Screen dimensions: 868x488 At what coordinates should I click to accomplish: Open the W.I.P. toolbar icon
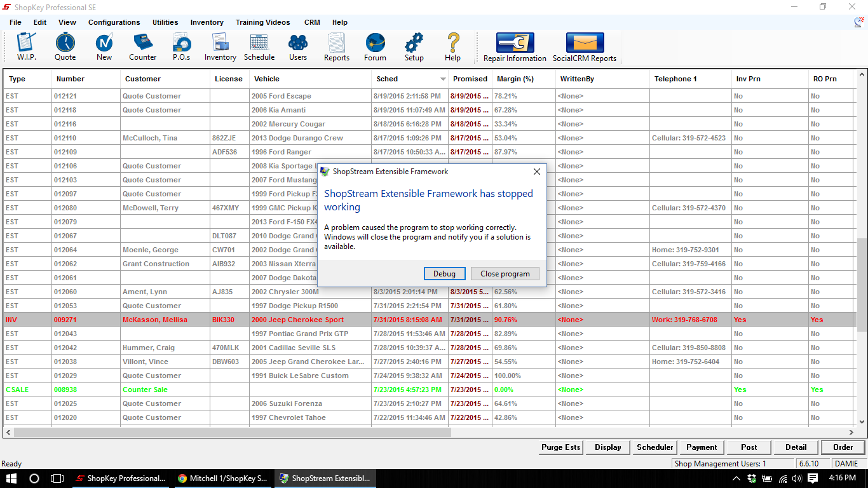tap(26, 47)
